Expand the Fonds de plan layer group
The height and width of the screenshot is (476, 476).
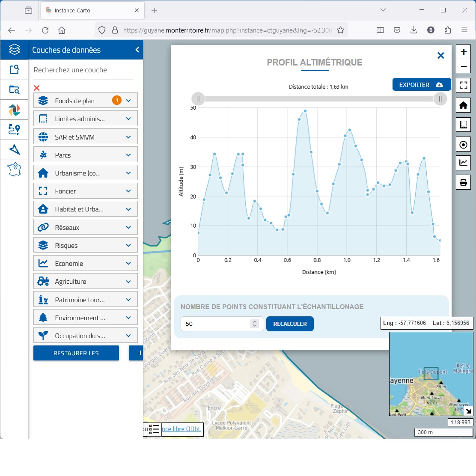click(128, 101)
